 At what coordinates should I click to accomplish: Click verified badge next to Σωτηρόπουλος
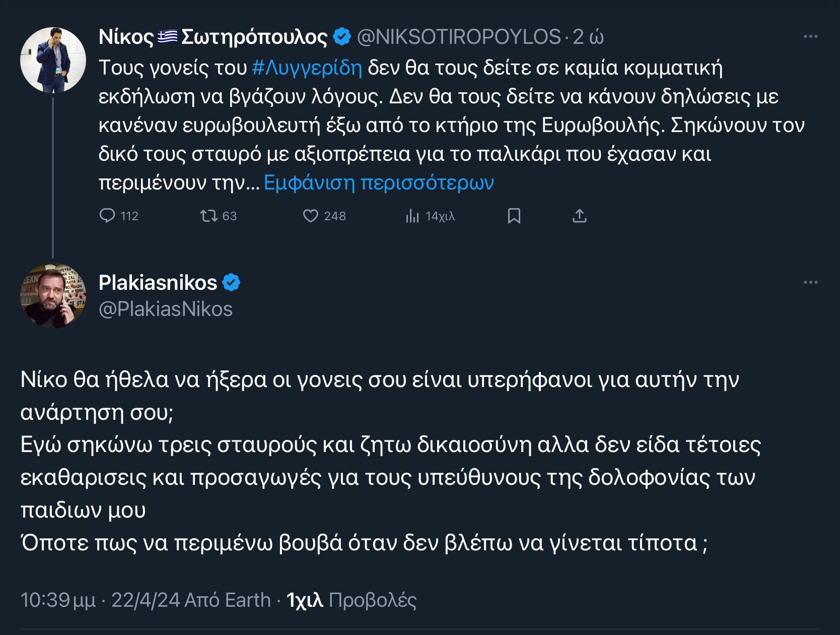pyautogui.click(x=342, y=37)
